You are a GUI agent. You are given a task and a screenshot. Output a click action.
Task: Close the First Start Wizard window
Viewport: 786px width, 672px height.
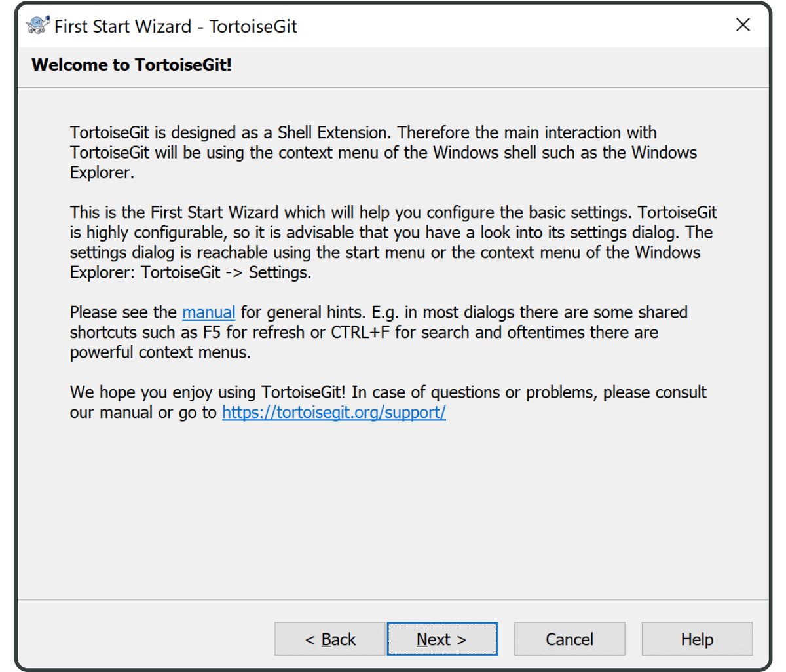(743, 25)
